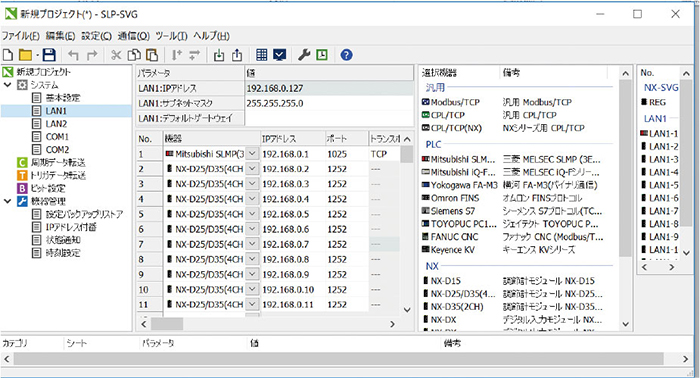Viewport: 700px width, 378px height.
Task: Open device dropdown in row 1 Mitsubishi SLMP
Action: [252, 154]
